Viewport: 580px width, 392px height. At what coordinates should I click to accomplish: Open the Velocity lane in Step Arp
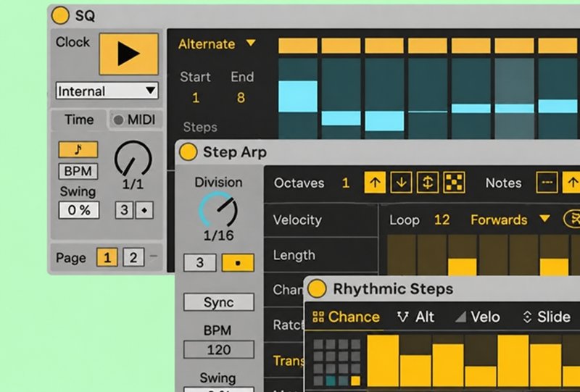point(320,220)
